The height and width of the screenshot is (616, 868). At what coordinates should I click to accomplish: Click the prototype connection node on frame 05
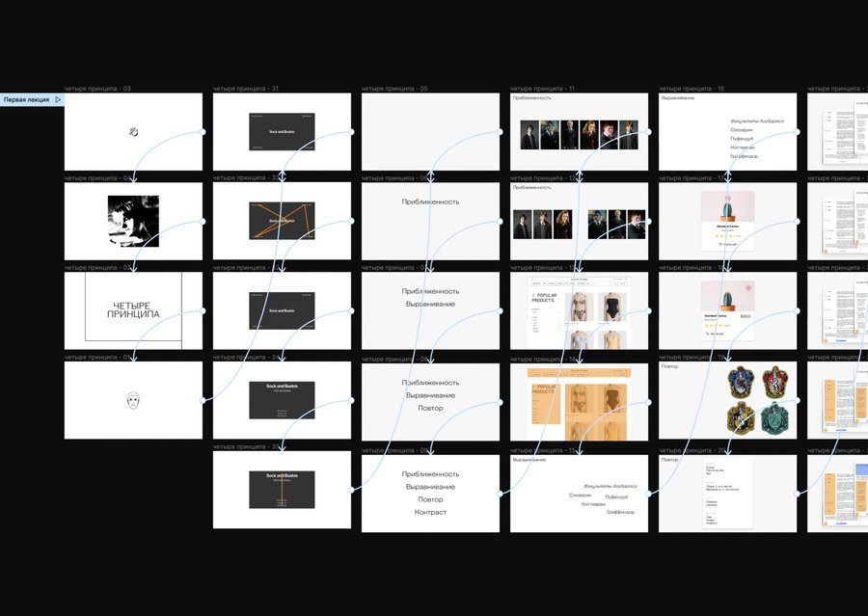[500, 132]
